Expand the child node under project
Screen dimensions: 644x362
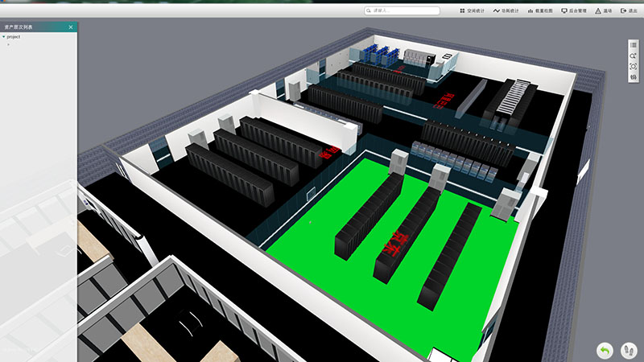pyautogui.click(x=8, y=44)
